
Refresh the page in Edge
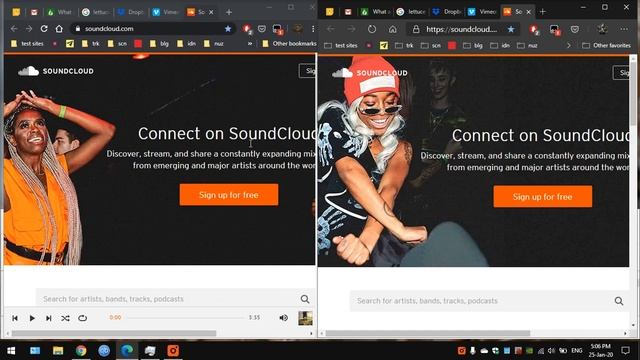(x=372, y=29)
